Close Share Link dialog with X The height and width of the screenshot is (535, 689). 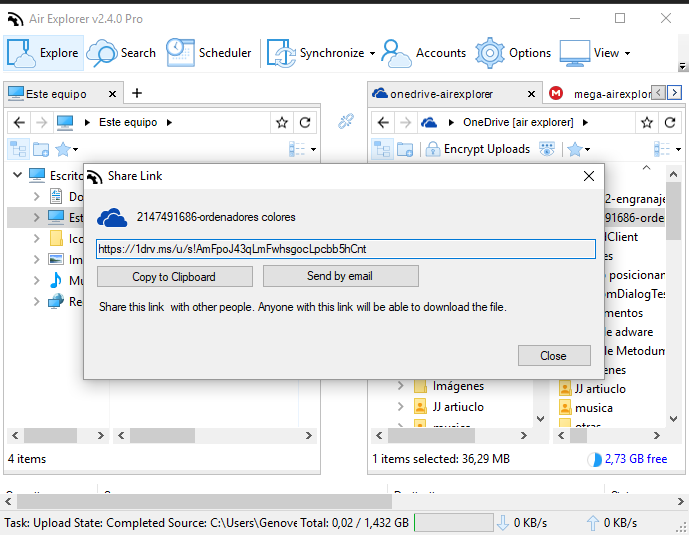(589, 176)
